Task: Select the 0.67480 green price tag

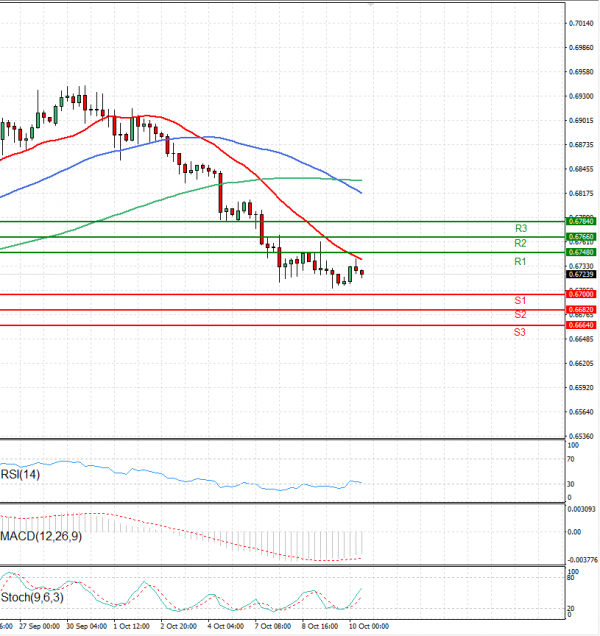Action: pos(581,252)
